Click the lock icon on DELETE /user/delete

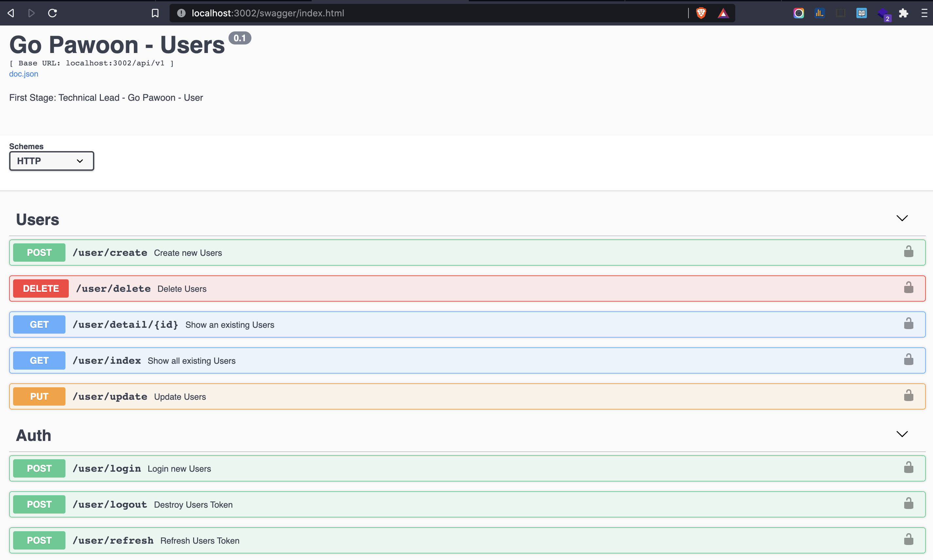coord(908,288)
